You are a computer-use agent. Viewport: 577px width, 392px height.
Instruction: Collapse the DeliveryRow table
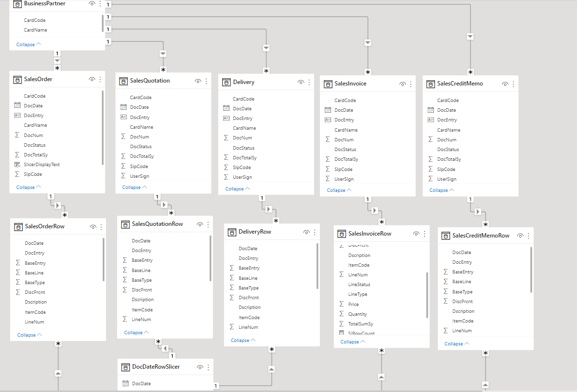click(243, 340)
